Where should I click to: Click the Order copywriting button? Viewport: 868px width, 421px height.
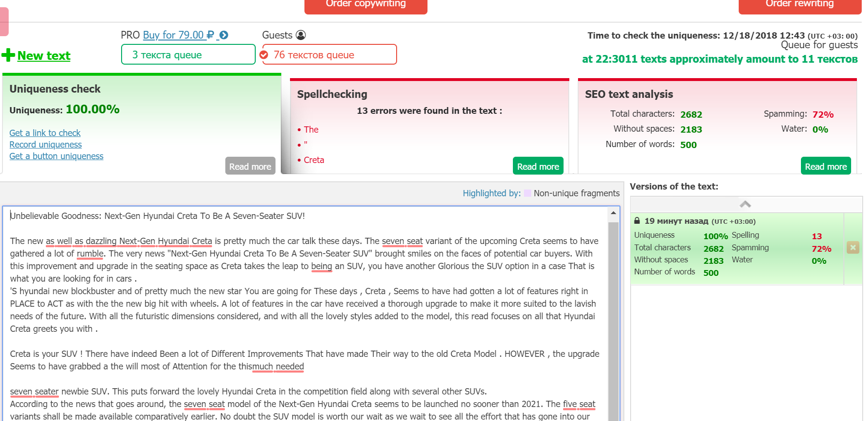pos(366,5)
